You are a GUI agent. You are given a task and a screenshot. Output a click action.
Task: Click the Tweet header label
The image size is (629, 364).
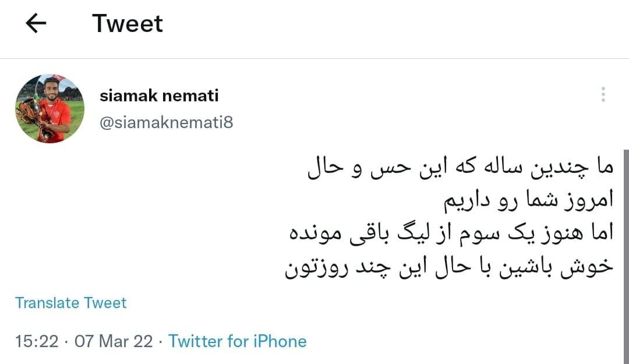pyautogui.click(x=127, y=23)
